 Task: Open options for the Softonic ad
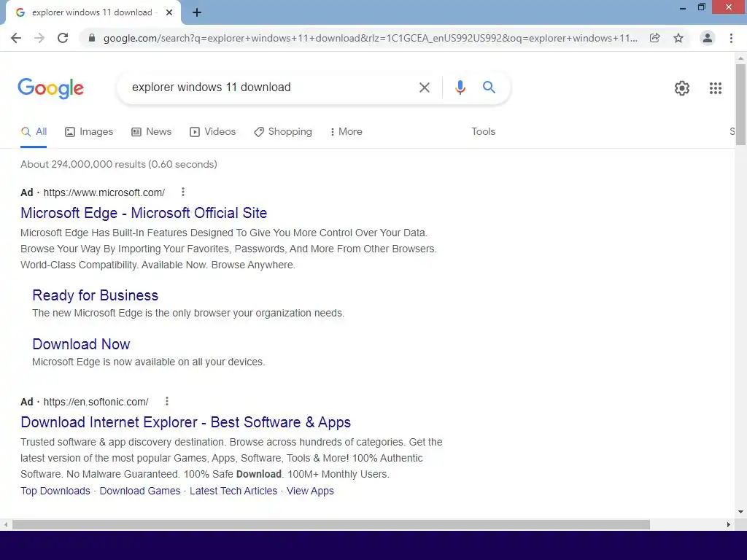point(167,402)
